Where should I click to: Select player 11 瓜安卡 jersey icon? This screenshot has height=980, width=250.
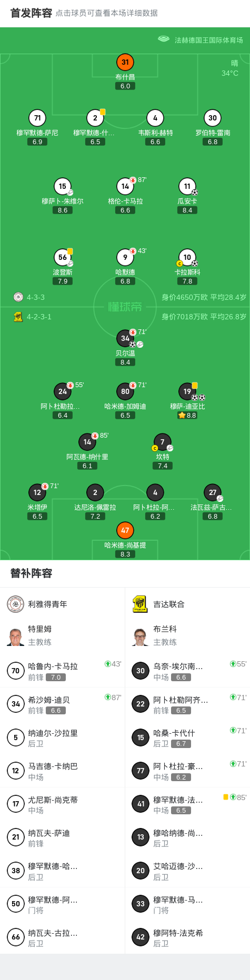click(x=187, y=186)
